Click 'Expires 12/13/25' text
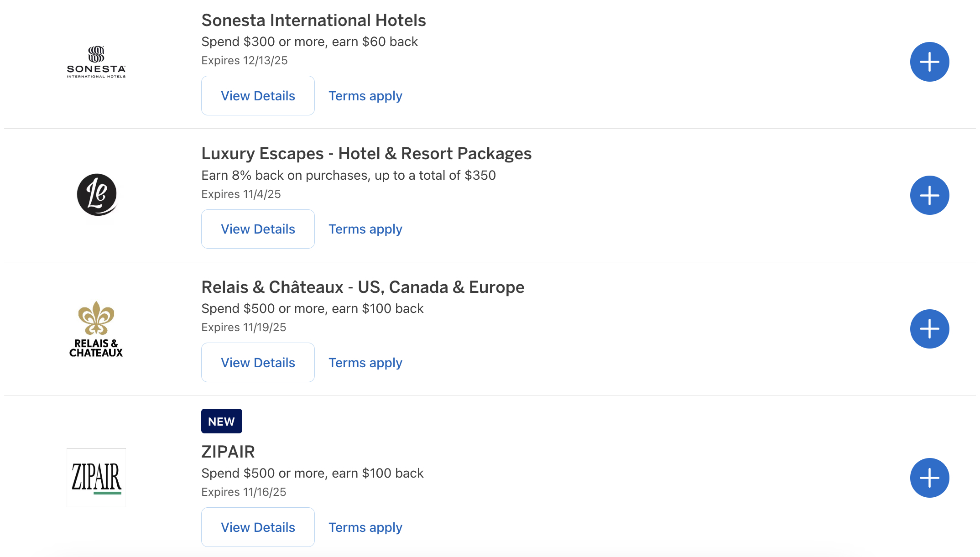 click(244, 60)
